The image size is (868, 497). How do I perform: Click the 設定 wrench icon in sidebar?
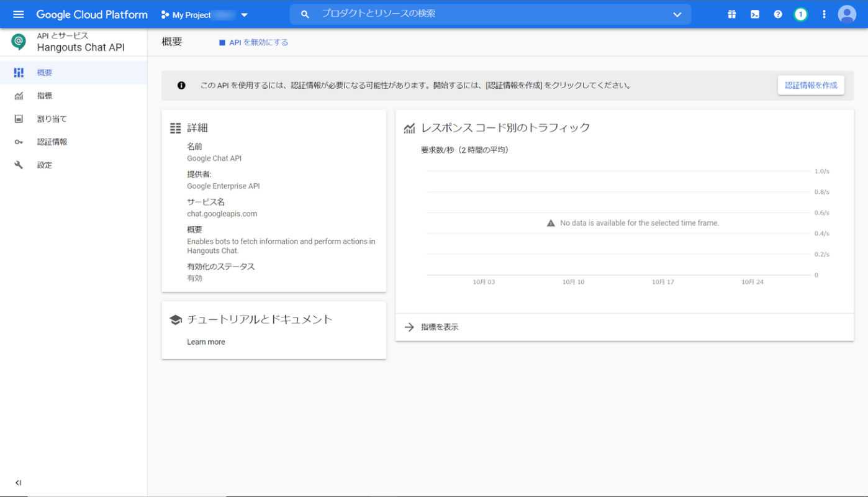(x=19, y=165)
